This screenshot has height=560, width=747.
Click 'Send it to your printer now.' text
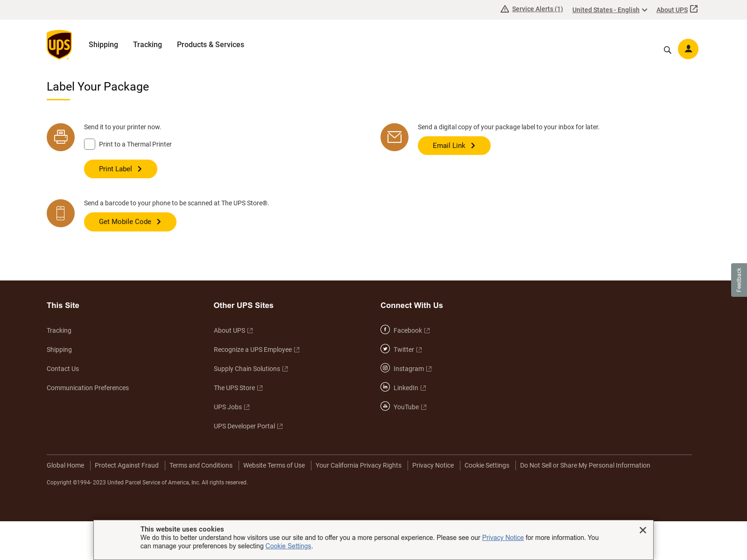point(123,127)
